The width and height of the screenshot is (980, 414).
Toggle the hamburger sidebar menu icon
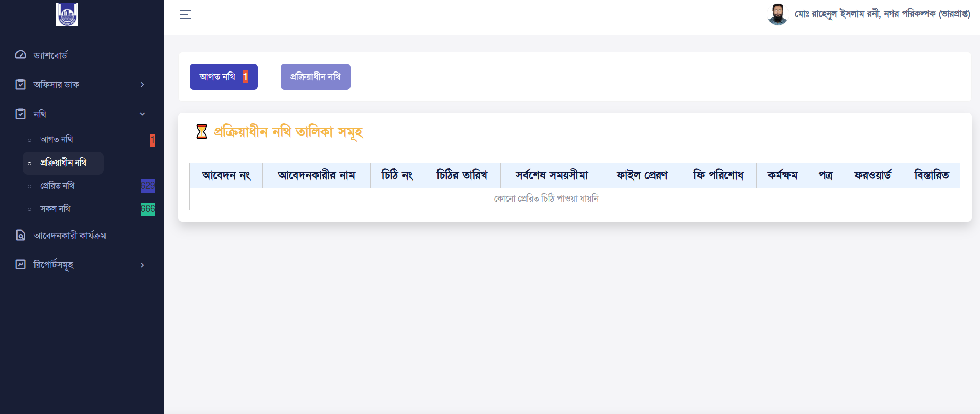pos(185,14)
